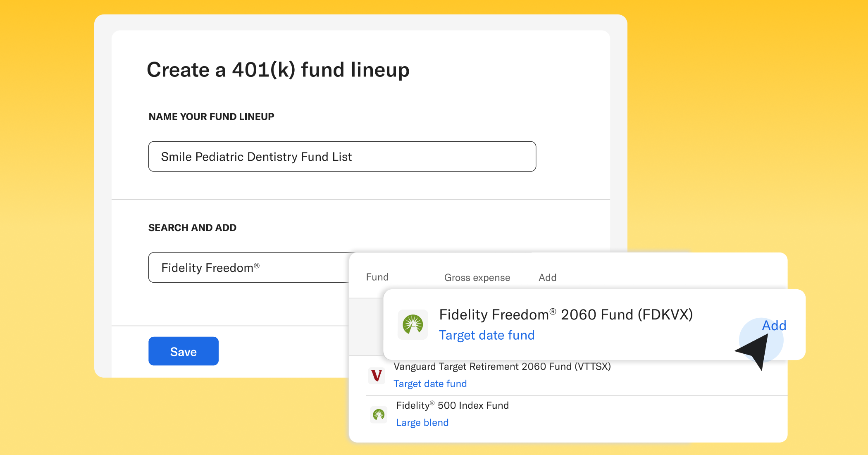Click the Fidelity icon next to 500 Index Fund

pyautogui.click(x=378, y=415)
